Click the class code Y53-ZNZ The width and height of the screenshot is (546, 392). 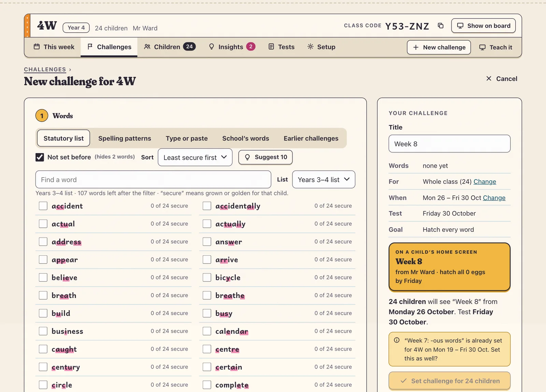coord(407,26)
